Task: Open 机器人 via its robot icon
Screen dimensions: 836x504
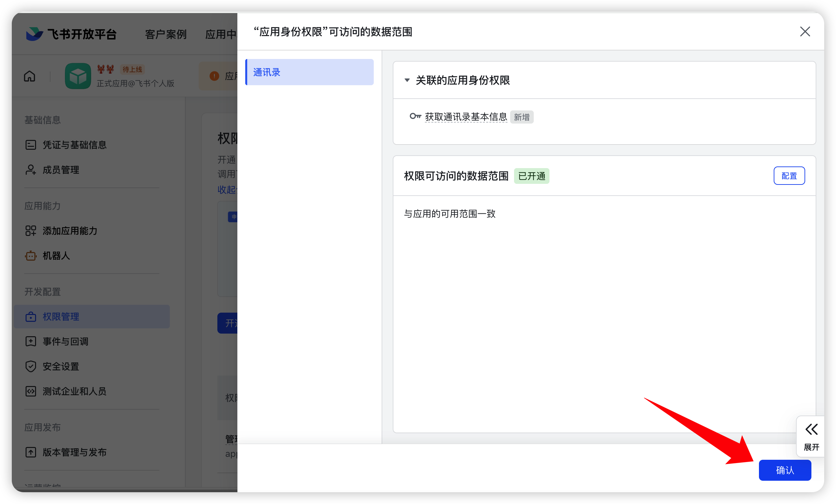Action: [30, 256]
